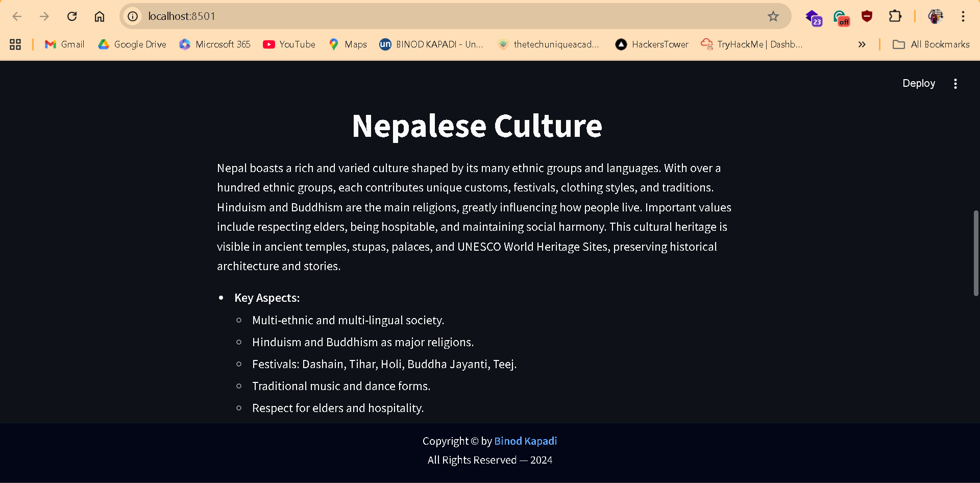Open the Gmail bookmark
This screenshot has width=980, height=483.
[65, 44]
